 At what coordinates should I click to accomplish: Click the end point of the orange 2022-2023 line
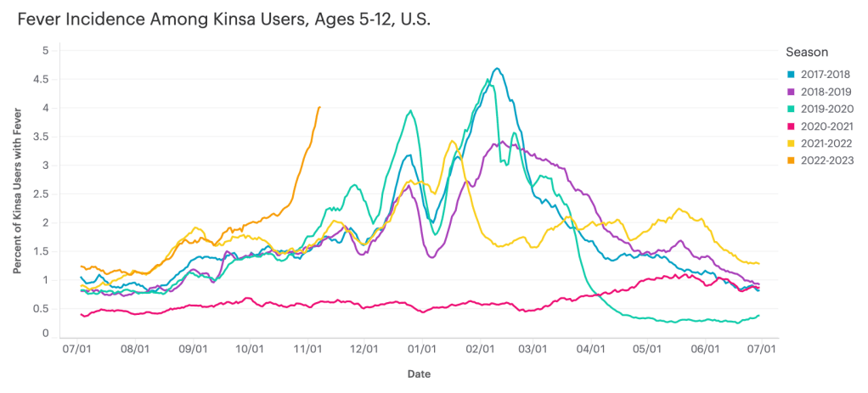click(x=318, y=107)
